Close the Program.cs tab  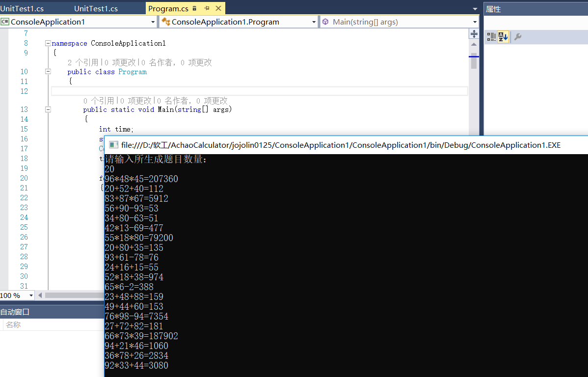coord(218,8)
